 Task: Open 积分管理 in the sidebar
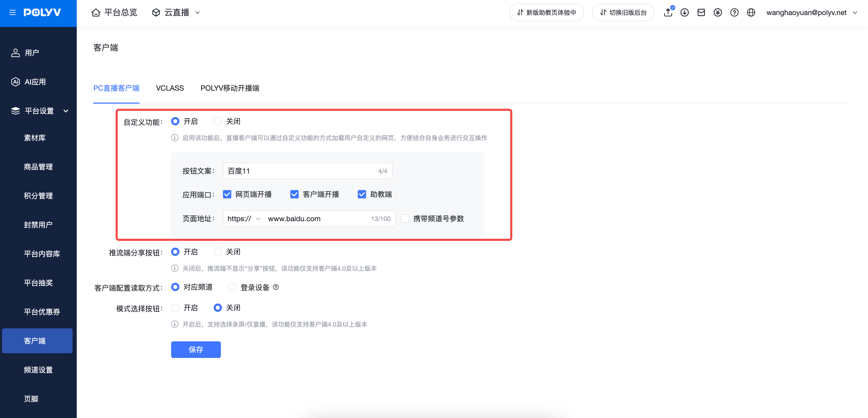pyautogui.click(x=38, y=196)
